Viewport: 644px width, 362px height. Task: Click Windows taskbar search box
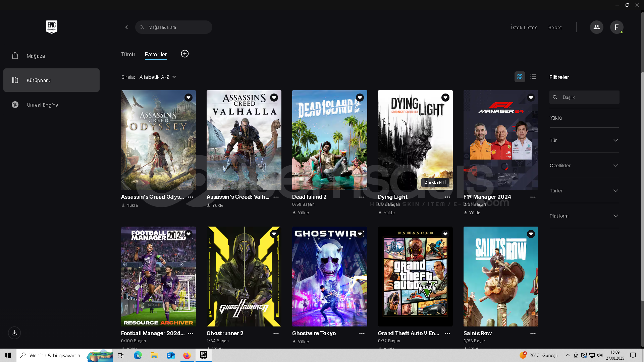(x=64, y=355)
